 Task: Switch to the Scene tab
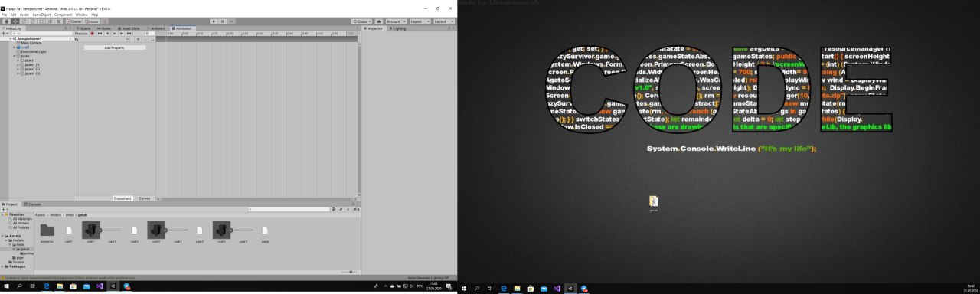83,28
